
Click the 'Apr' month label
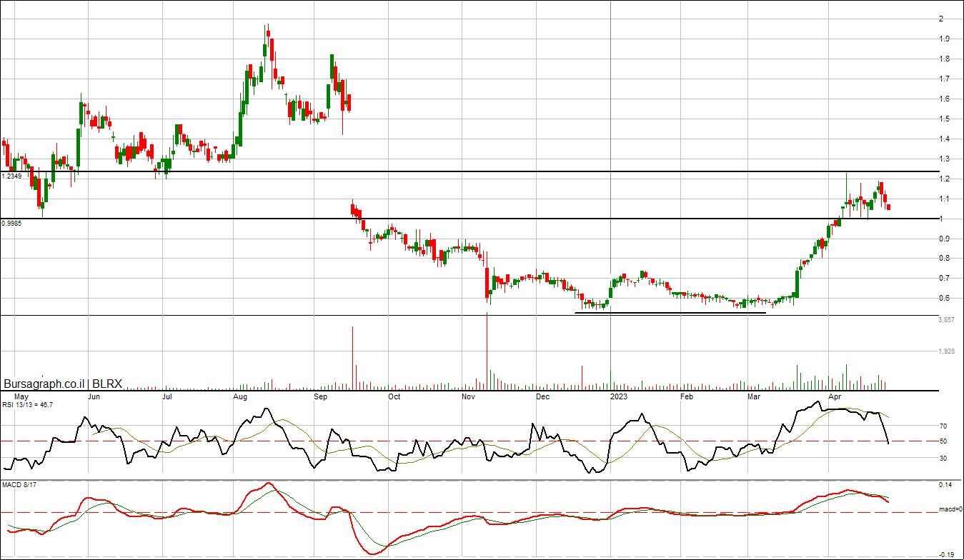833,396
